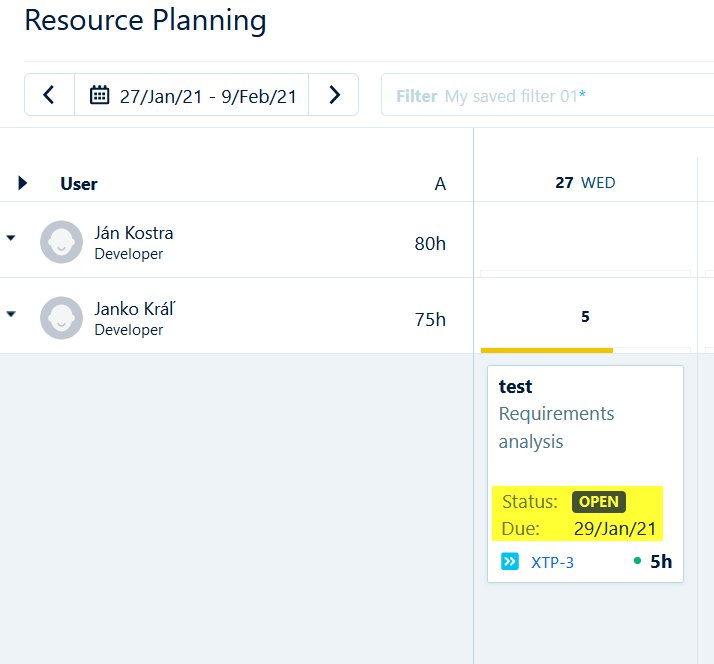The height and width of the screenshot is (664, 714).
Task: Go to the previous date range
Action: tap(49, 95)
